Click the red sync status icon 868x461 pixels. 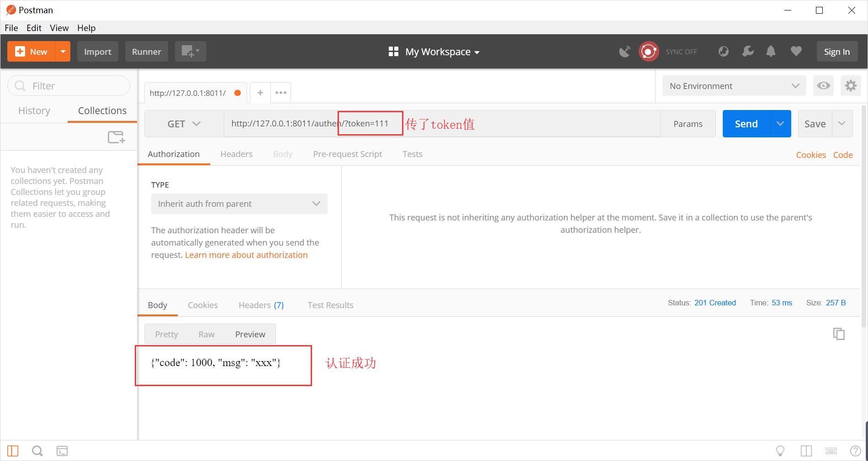(x=648, y=52)
